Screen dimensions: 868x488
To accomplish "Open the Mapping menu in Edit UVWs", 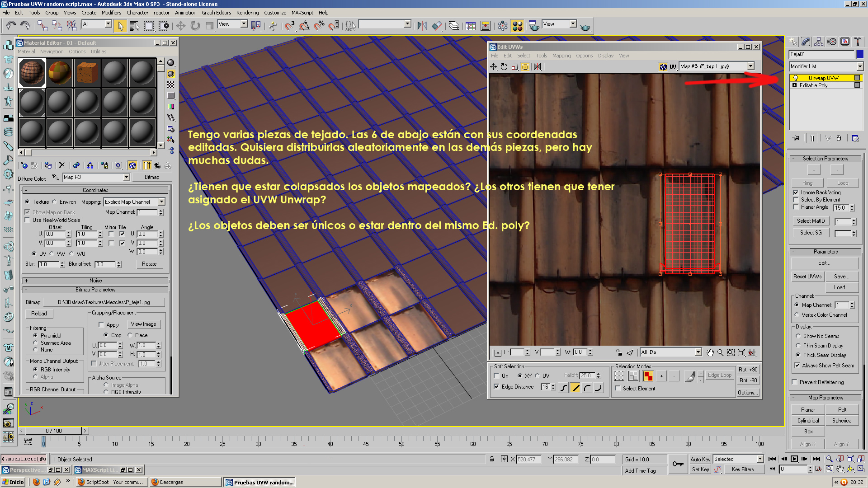I will pos(561,56).
